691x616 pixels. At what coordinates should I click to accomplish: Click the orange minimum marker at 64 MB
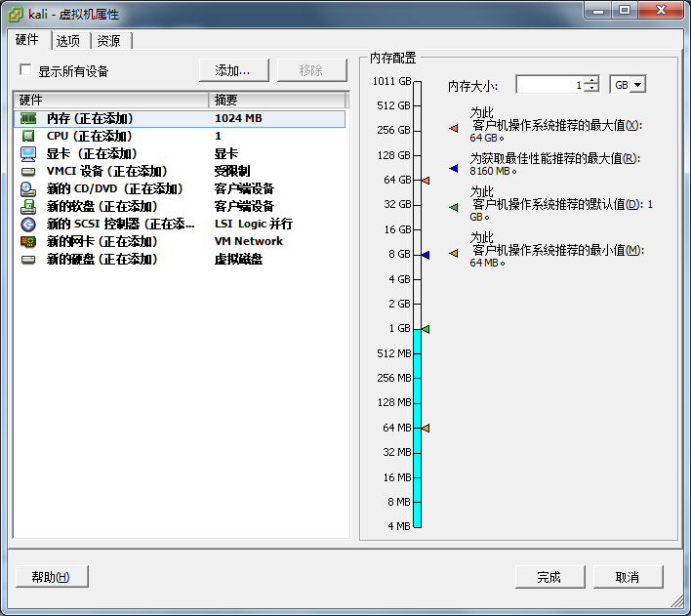426,428
